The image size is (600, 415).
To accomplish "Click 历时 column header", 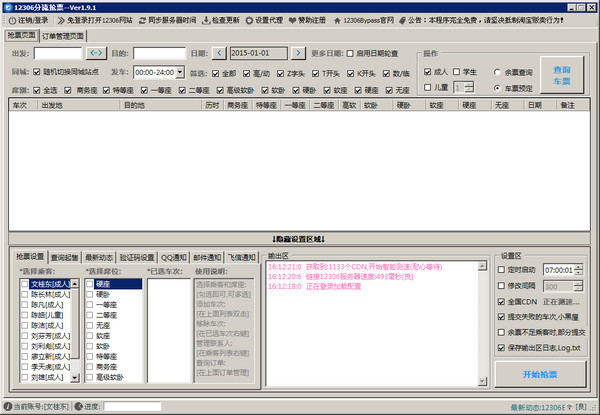I will click(212, 105).
